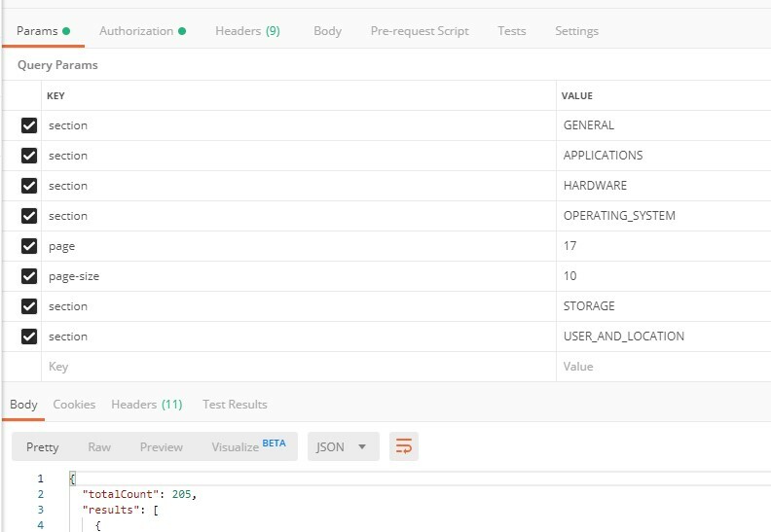Uncheck the page parameter checkbox
Image resolution: width=771 pixels, height=532 pixels.
29,246
